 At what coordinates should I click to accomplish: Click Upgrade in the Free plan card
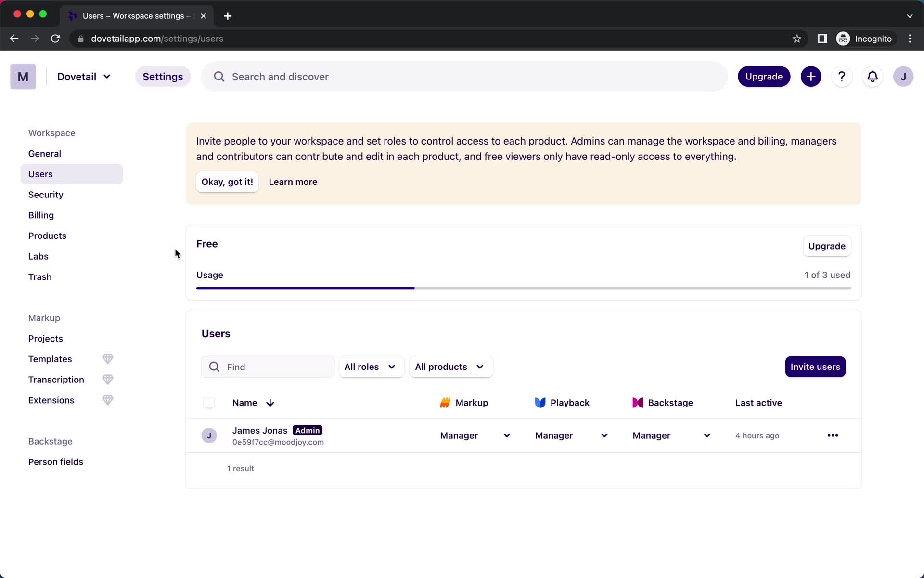[827, 246]
